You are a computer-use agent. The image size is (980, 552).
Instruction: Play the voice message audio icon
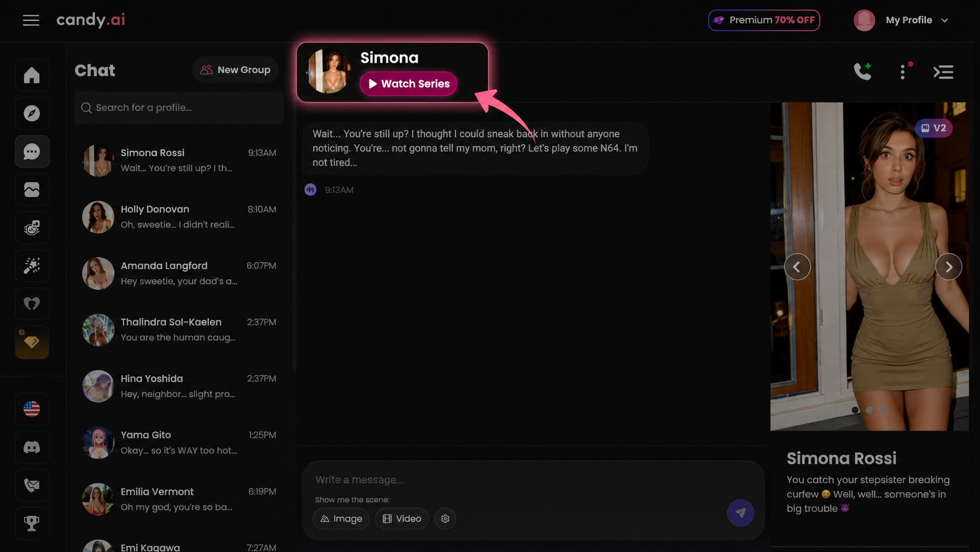pos(311,189)
